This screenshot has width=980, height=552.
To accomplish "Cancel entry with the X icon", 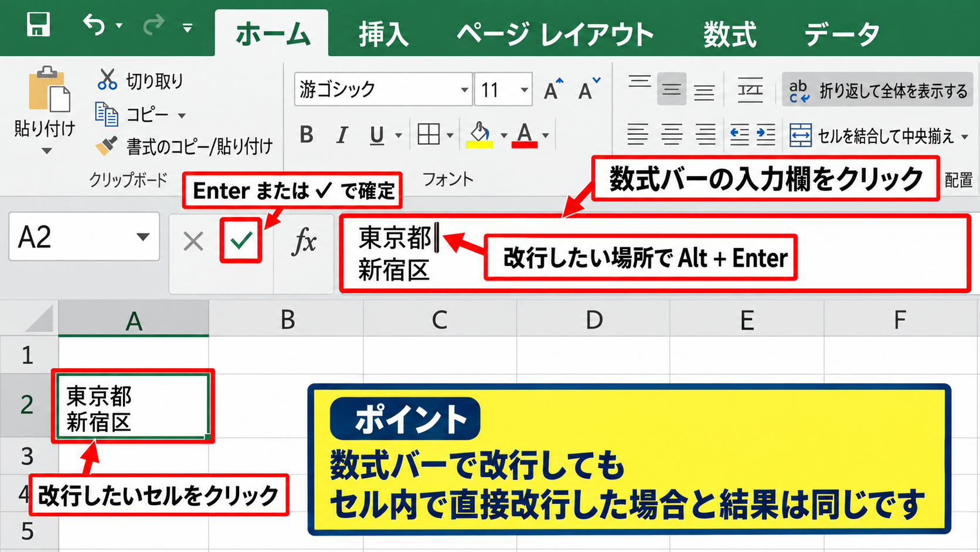I will [193, 241].
